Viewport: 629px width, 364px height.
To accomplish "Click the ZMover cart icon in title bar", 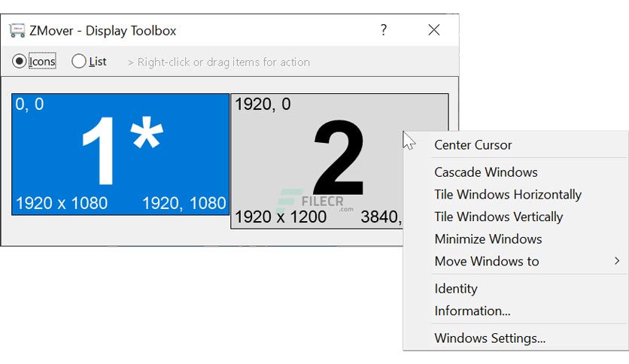I will [17, 31].
